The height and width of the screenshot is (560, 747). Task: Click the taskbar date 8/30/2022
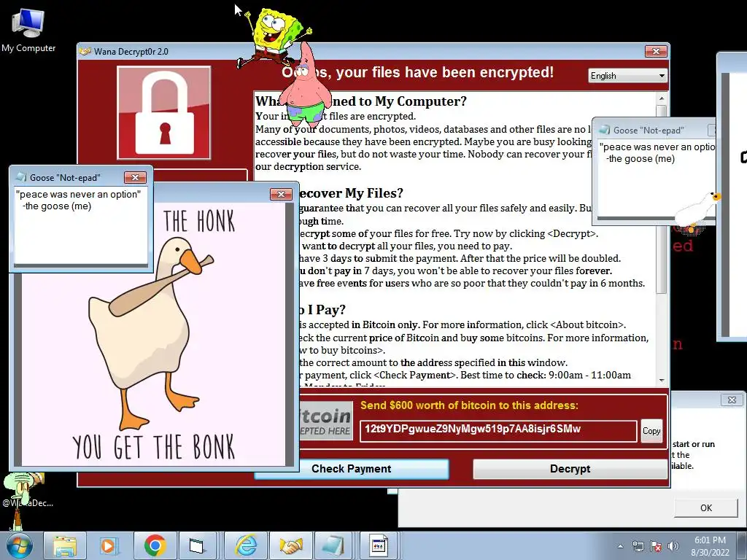tap(710, 553)
